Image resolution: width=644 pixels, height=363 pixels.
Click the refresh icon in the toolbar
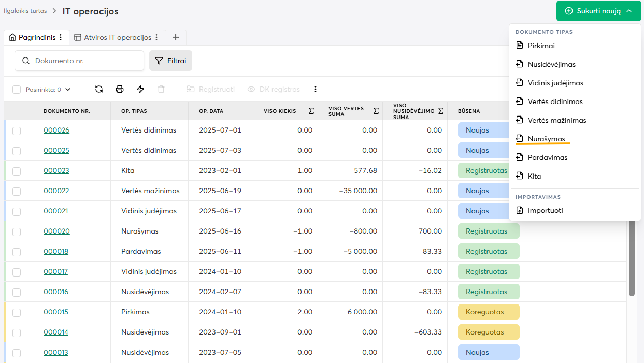click(x=99, y=89)
